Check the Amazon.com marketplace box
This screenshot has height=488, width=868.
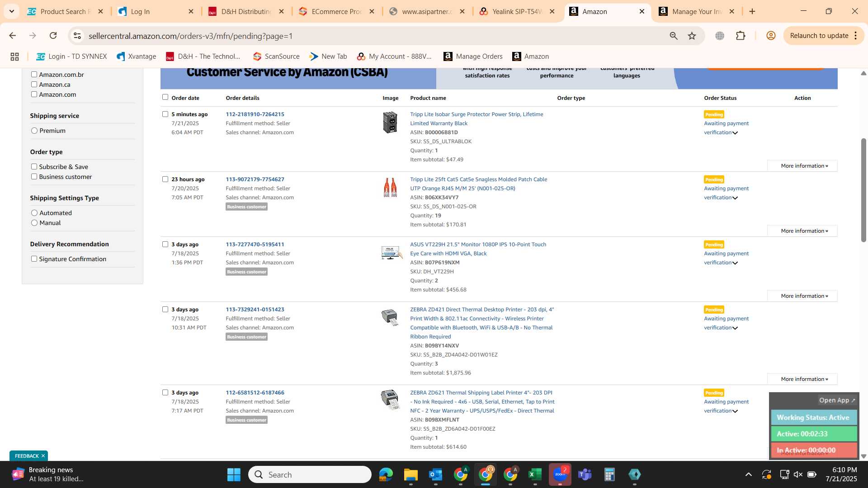34,94
